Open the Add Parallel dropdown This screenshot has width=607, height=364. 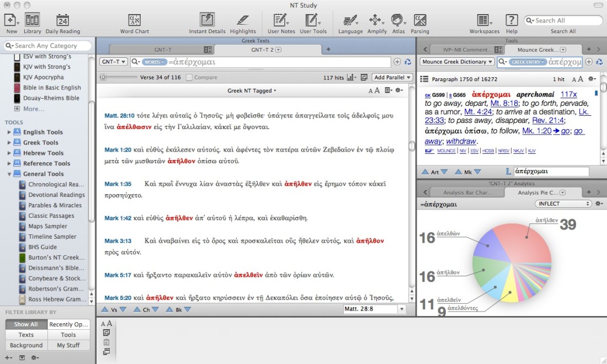392,78
